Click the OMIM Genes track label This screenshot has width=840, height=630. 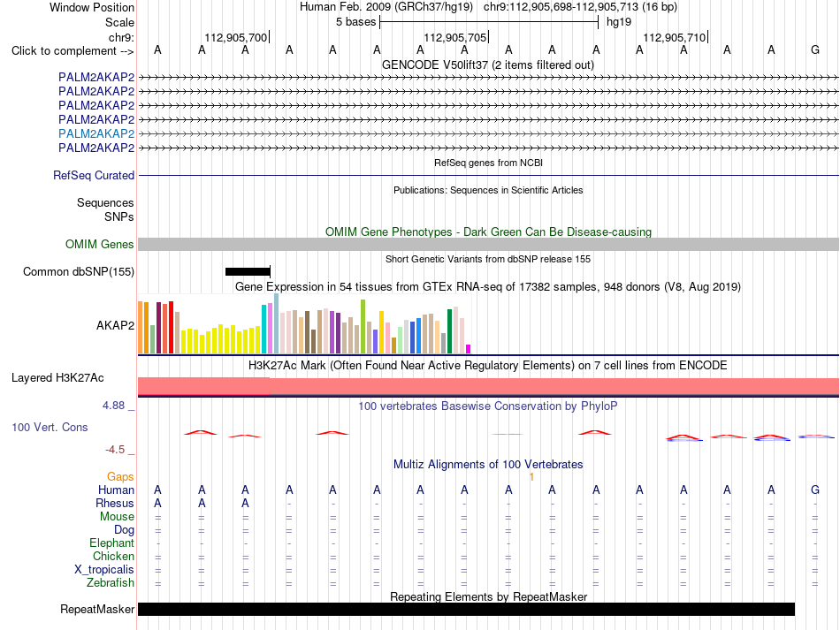pyautogui.click(x=100, y=244)
